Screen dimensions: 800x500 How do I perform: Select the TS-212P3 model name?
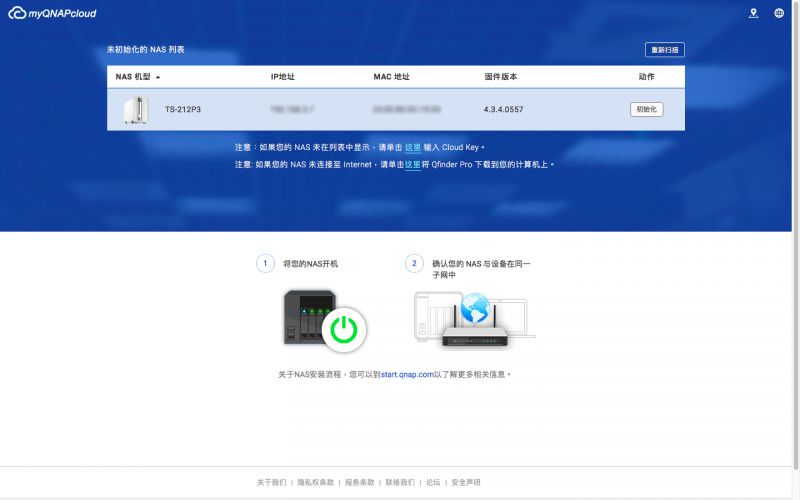183,109
